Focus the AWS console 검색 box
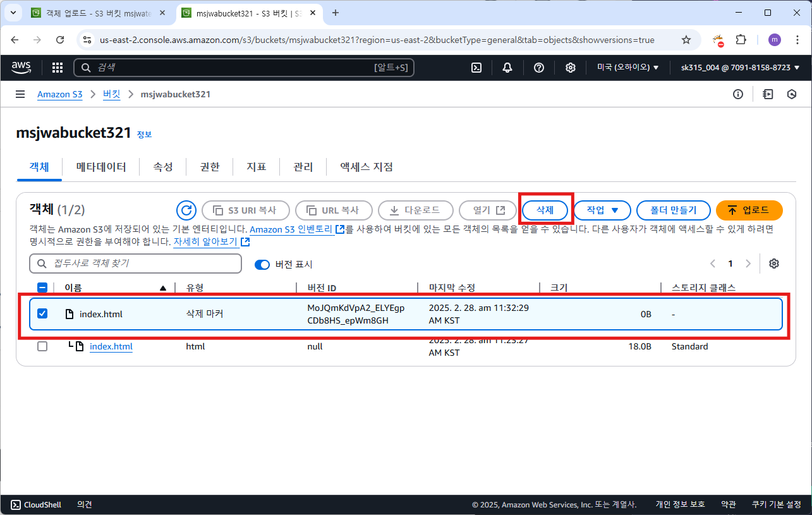 (x=244, y=68)
